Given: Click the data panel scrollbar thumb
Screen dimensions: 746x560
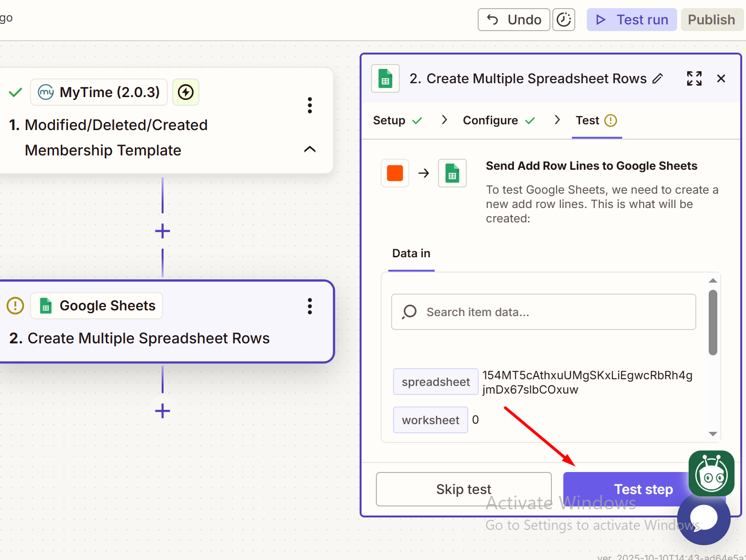Looking at the screenshot, I should [713, 322].
